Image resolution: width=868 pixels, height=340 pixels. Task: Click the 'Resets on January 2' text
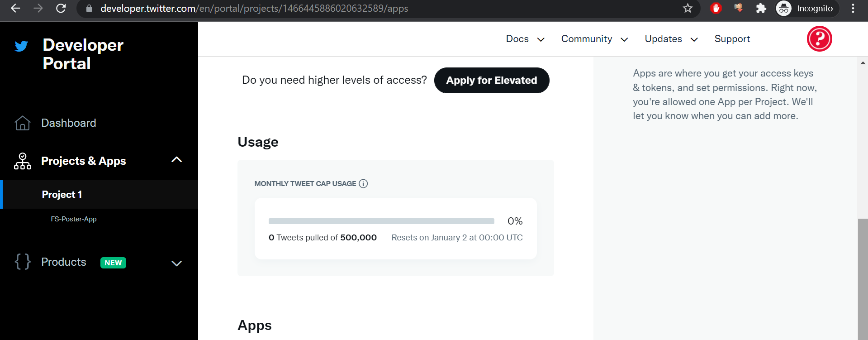tap(457, 237)
